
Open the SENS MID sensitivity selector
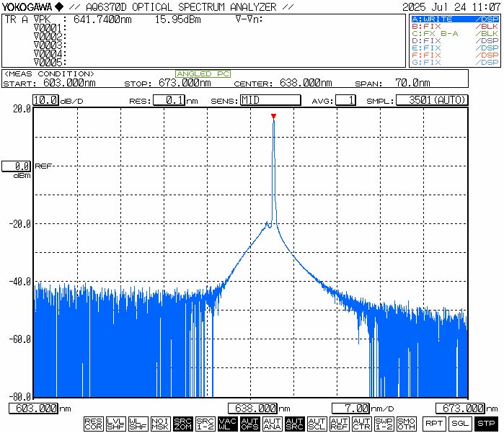270,100
